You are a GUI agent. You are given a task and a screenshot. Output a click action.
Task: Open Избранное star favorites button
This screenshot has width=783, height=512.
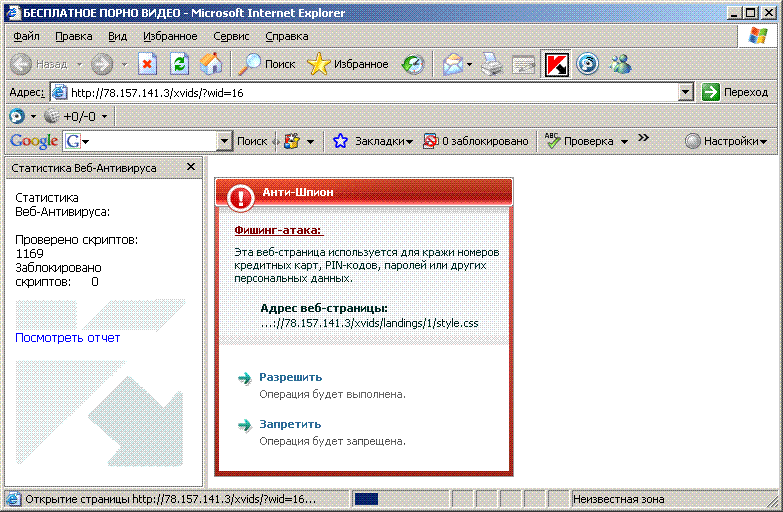pyautogui.click(x=347, y=64)
